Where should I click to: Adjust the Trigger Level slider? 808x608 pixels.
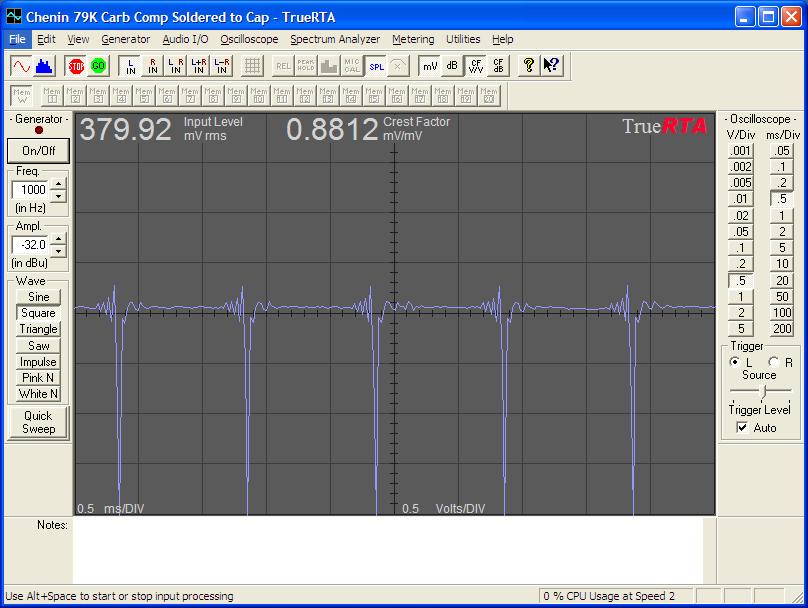tap(764, 392)
